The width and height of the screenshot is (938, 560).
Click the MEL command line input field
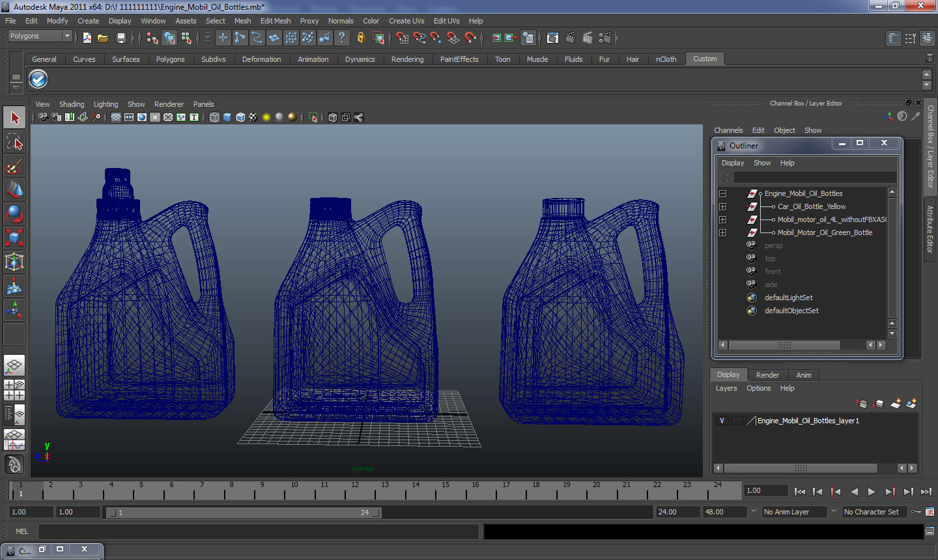click(259, 531)
